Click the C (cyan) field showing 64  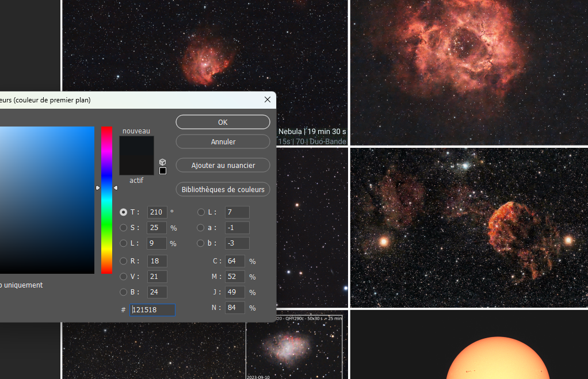[235, 261]
